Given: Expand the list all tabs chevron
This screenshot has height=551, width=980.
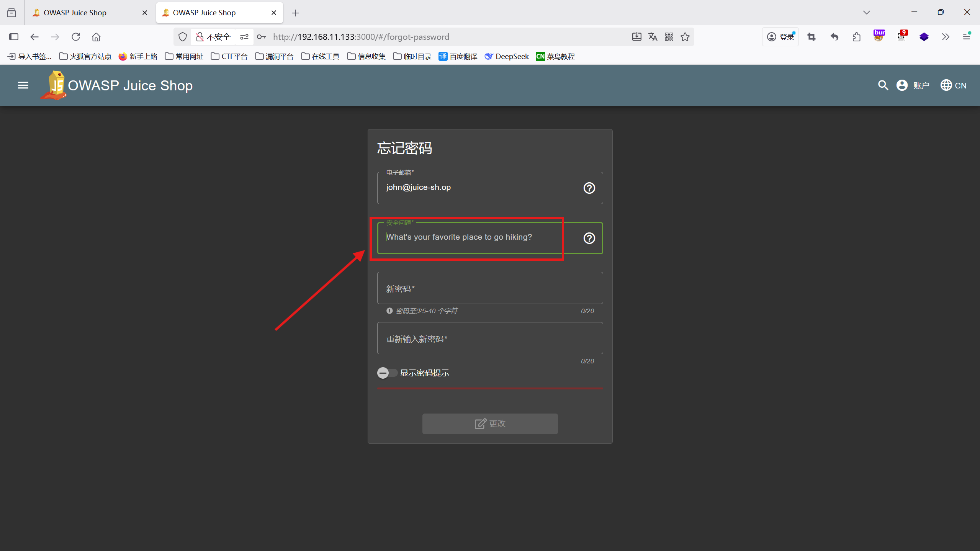Looking at the screenshot, I should pyautogui.click(x=867, y=13).
